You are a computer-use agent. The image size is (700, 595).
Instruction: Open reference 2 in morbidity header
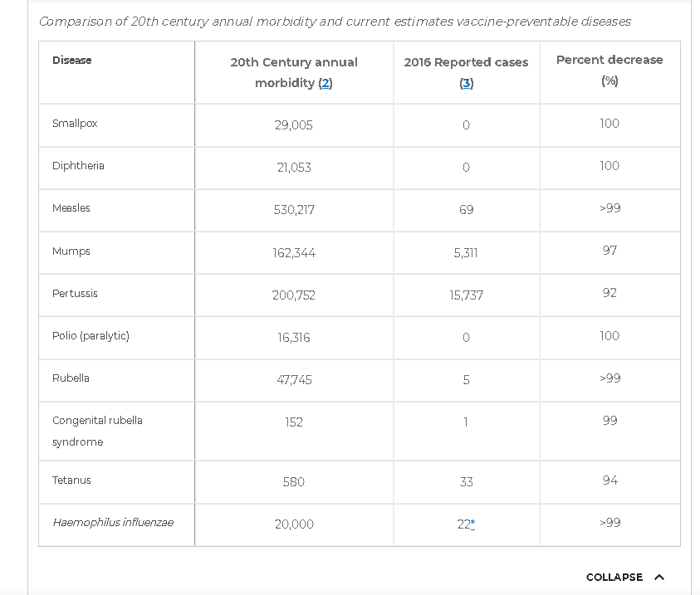click(x=326, y=83)
